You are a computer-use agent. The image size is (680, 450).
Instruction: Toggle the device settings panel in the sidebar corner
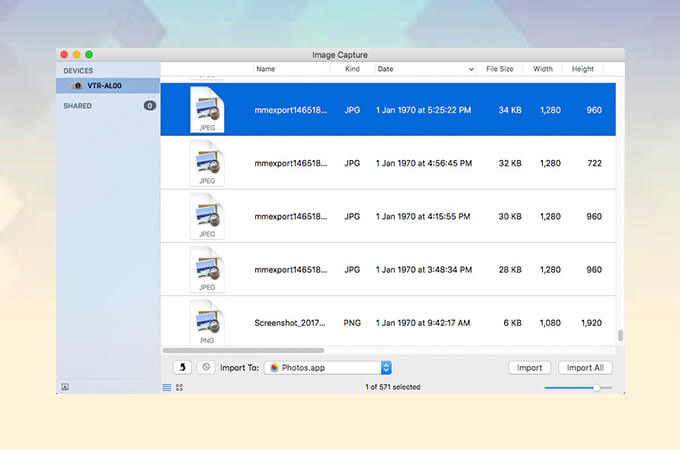pos(65,387)
